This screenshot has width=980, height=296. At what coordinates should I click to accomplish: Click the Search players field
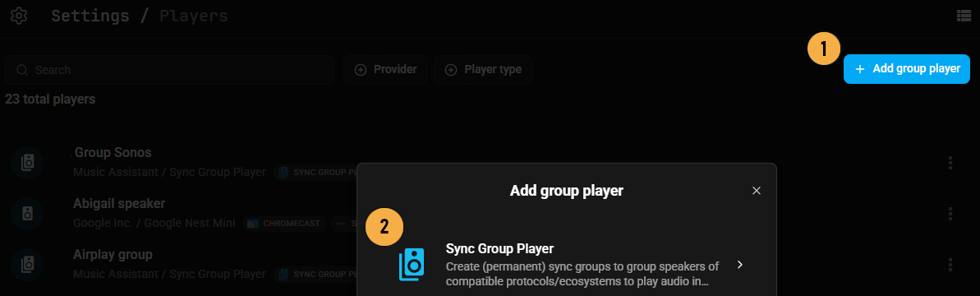pyautogui.click(x=168, y=69)
